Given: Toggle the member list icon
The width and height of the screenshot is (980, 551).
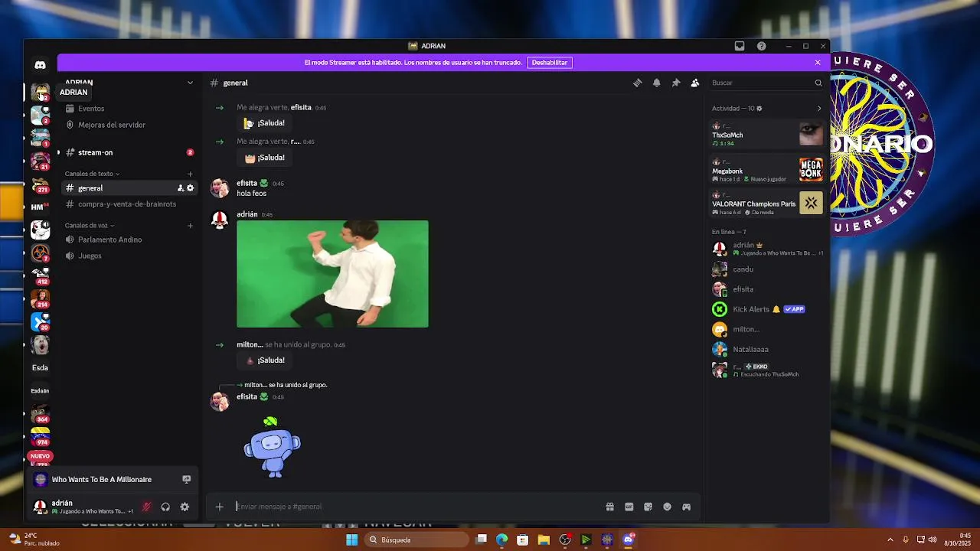Looking at the screenshot, I should pos(694,83).
